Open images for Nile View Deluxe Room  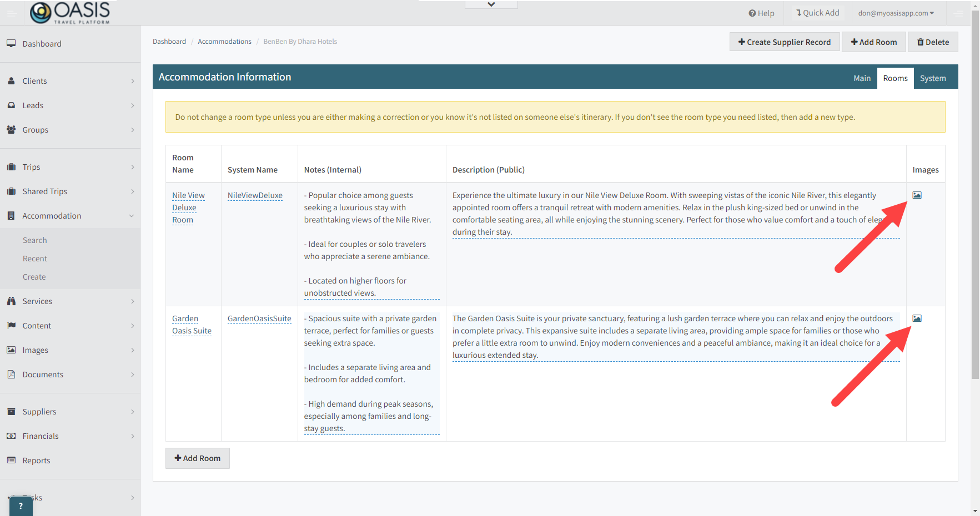[917, 195]
